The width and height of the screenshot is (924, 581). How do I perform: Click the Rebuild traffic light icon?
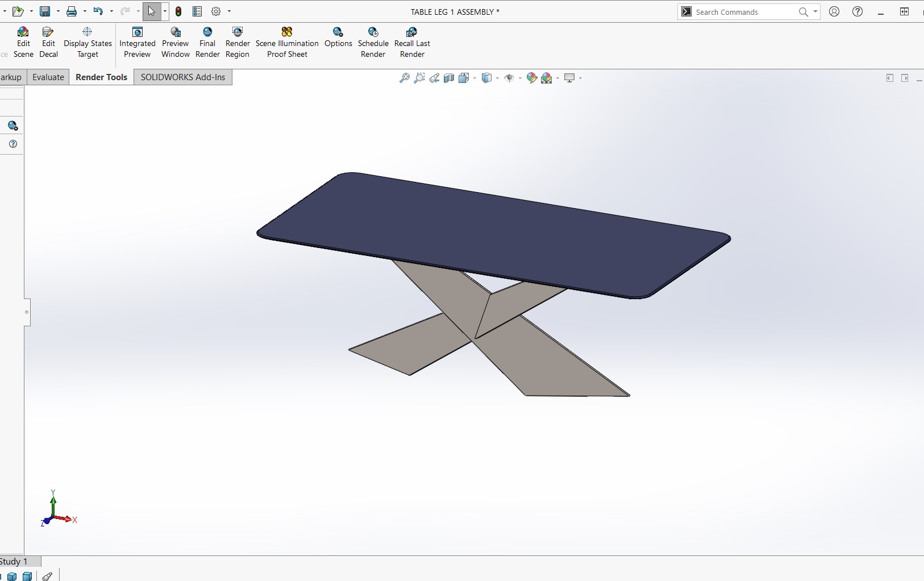(x=178, y=11)
